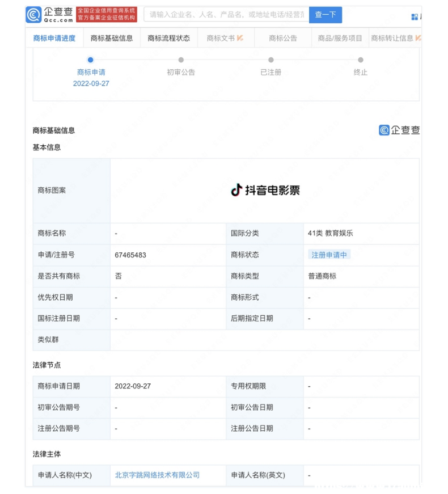This screenshot has width=448, height=494.
Task: Click the 商标基础信息 section heading
Action: (54, 130)
